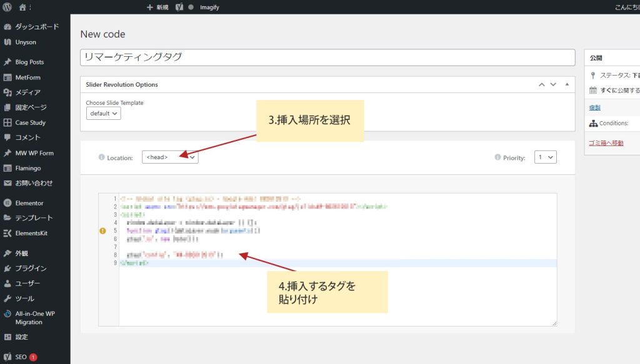Screen dimensions: 640x364
Task: Collapse the Slider Revolution Options panel
Action: tap(567, 84)
